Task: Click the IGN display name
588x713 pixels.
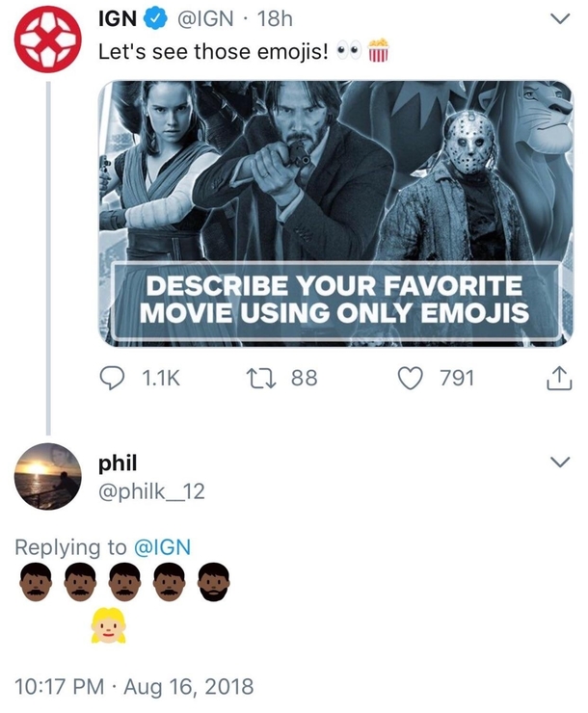Action: (x=118, y=18)
